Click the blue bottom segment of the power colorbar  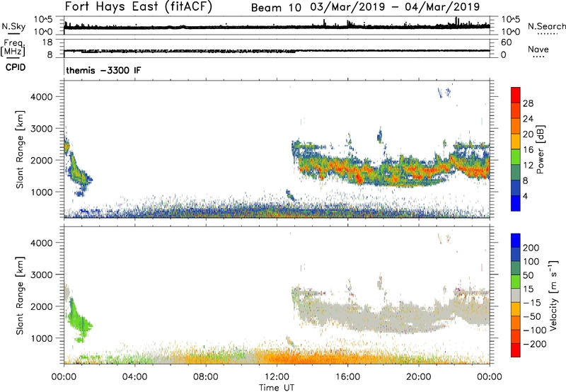516,203
